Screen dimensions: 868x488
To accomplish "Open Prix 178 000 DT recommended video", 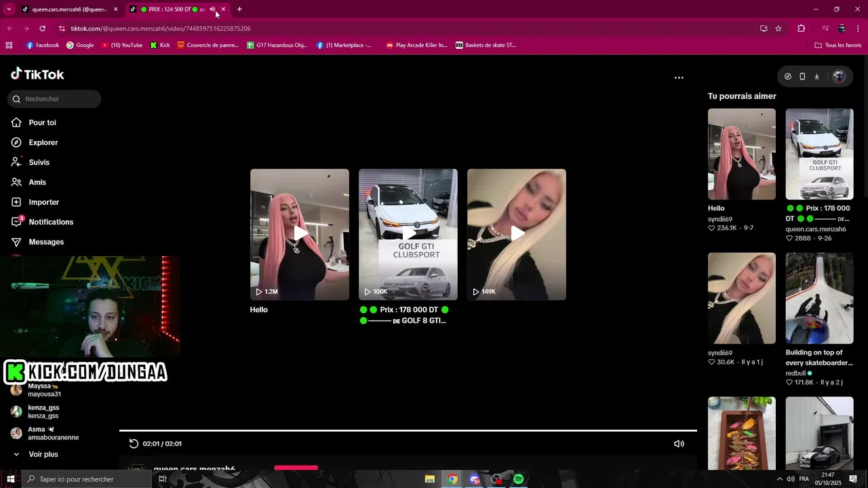I will tap(820, 155).
